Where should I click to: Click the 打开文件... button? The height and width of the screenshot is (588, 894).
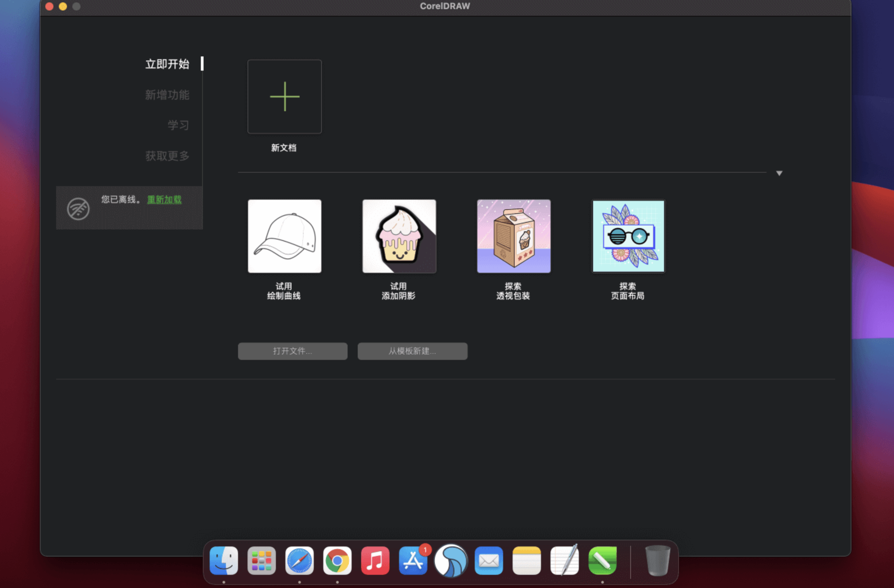292,351
